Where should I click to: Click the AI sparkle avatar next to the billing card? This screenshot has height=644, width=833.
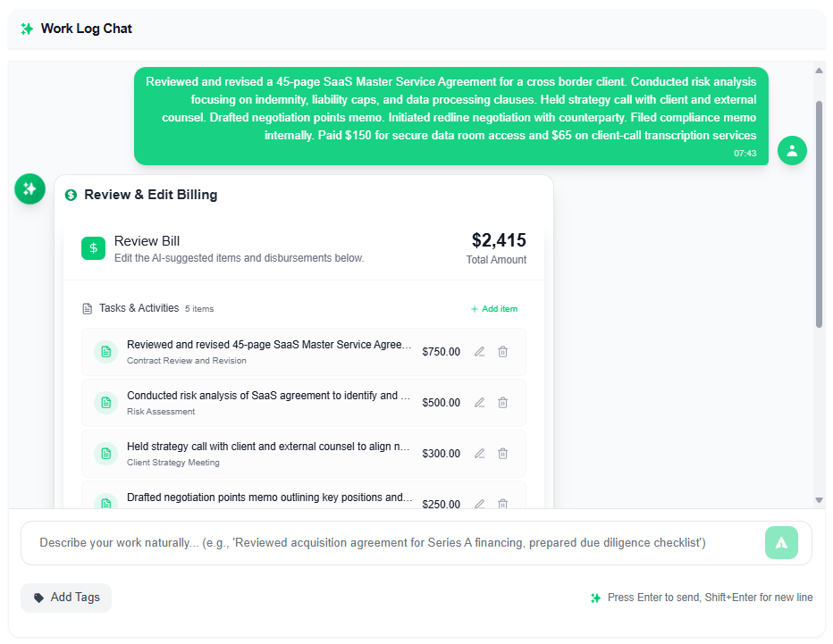tap(29, 189)
